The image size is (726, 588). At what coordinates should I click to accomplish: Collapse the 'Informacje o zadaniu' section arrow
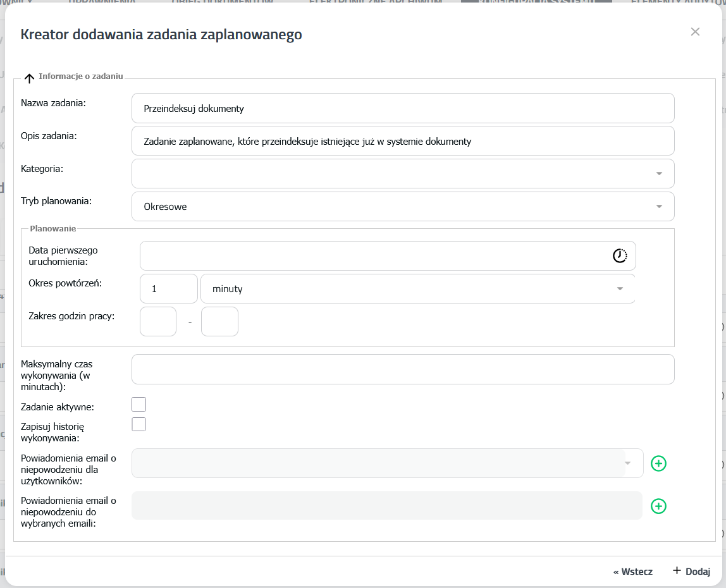[29, 78]
